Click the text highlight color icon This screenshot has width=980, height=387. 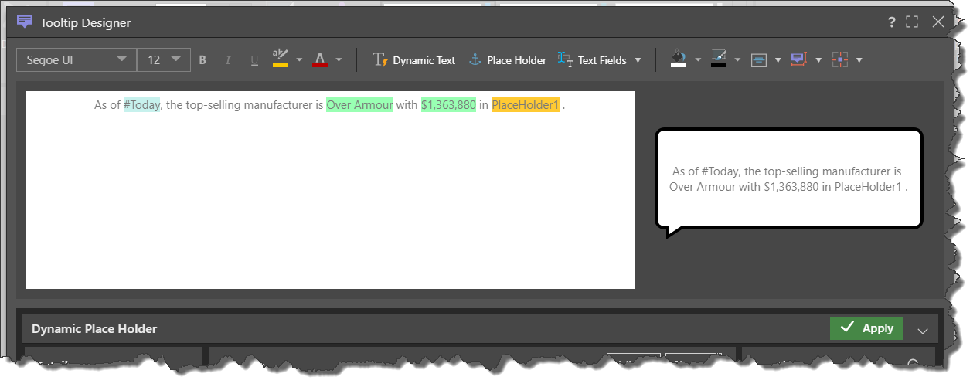[281, 59]
